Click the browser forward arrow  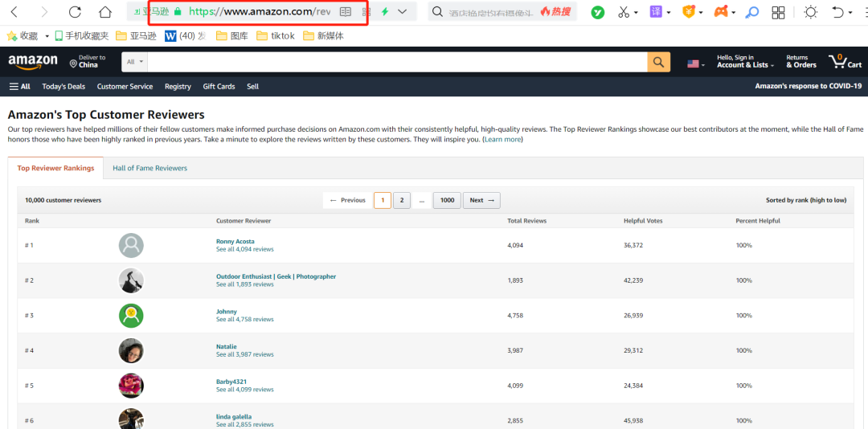45,11
